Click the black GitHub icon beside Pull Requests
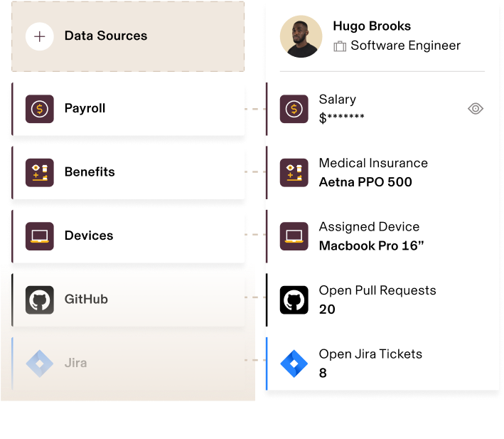Image resolution: width=504 pixels, height=439 pixels. pyautogui.click(x=294, y=300)
